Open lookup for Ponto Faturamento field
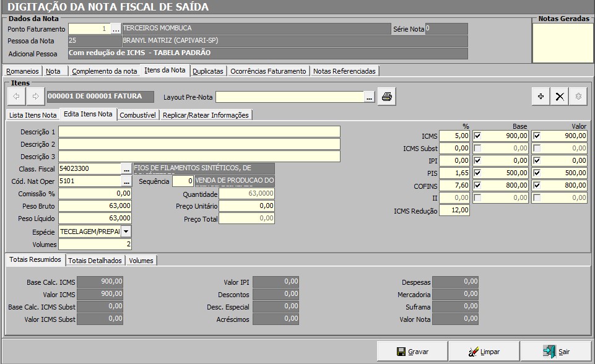 [116, 29]
